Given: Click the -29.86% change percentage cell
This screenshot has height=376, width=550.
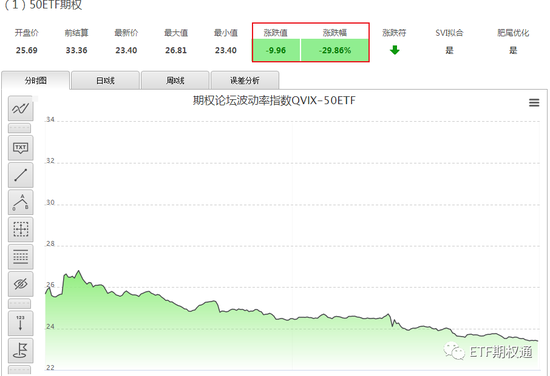Looking at the screenshot, I should [x=335, y=50].
